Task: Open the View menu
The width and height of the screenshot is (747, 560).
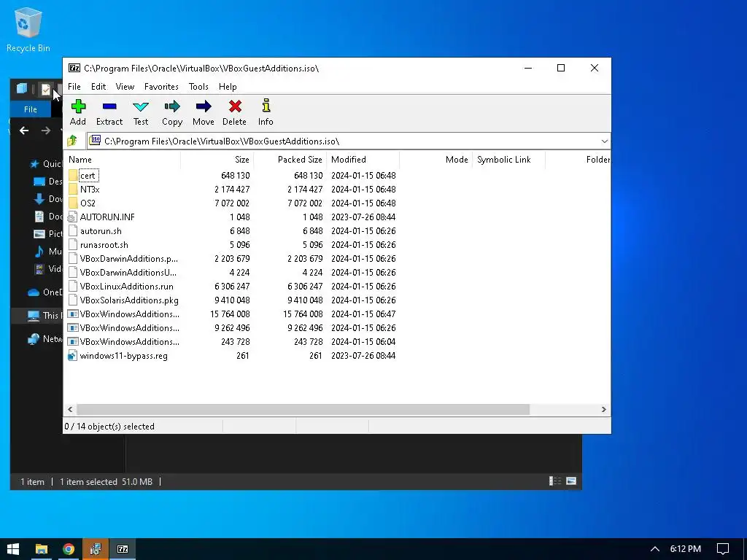Action: (x=125, y=87)
